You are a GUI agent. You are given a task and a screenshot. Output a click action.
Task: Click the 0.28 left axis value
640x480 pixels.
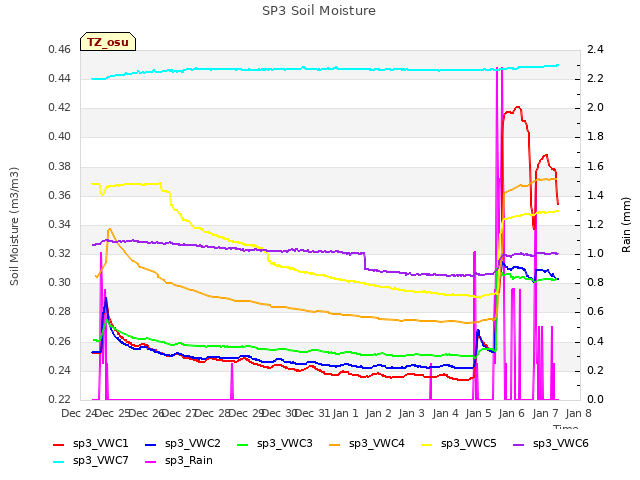[59, 312]
